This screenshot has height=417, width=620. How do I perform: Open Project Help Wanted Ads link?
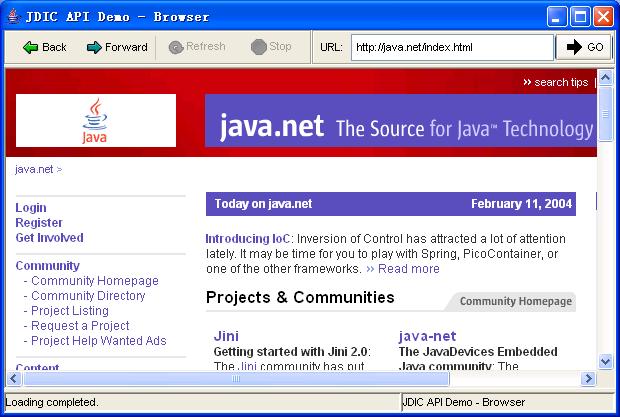click(99, 341)
